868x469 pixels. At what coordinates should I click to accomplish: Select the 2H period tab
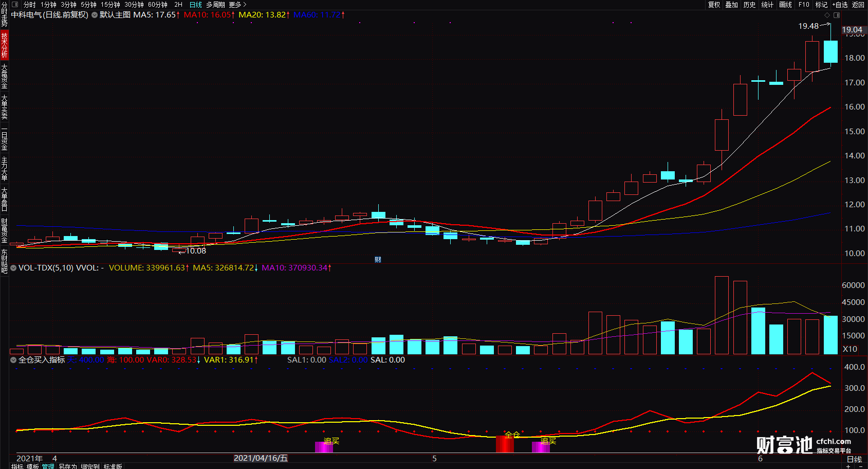coord(178,5)
